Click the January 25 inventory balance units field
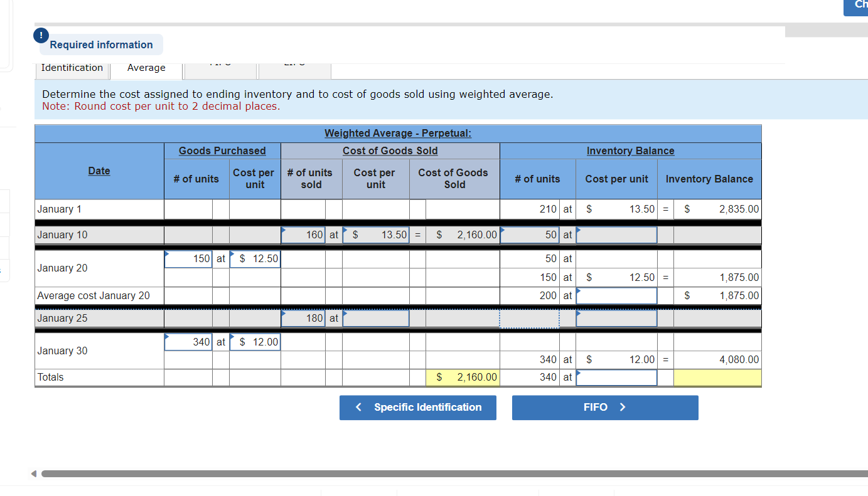Viewport: 868px width, 496px height. [529, 318]
